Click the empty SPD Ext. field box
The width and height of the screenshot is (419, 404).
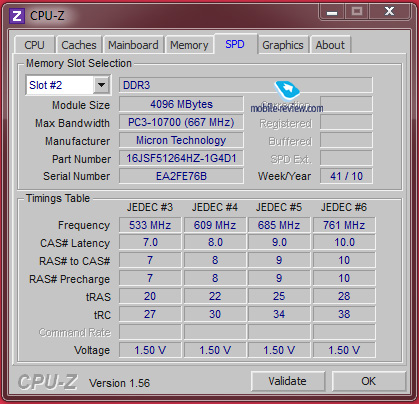[346, 158]
